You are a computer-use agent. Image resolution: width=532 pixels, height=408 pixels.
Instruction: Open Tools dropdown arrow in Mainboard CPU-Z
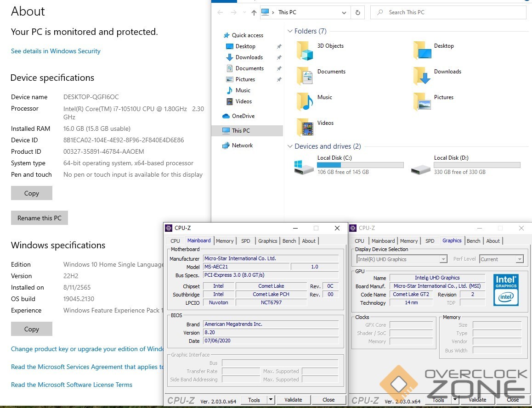tap(271, 400)
